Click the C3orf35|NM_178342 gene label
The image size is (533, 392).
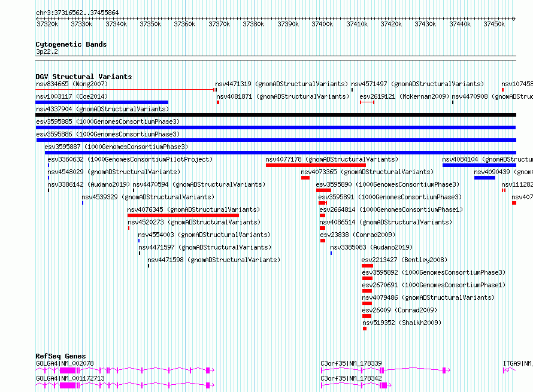point(351,378)
